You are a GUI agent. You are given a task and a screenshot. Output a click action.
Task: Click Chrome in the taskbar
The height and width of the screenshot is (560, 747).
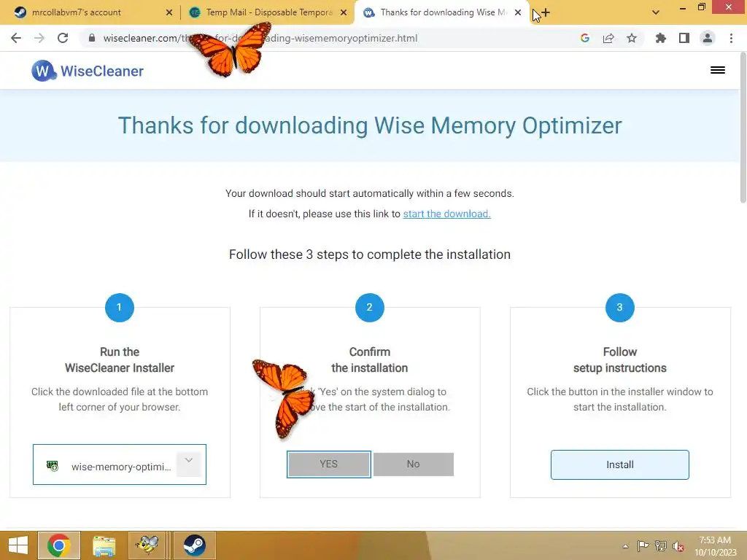[x=59, y=545]
